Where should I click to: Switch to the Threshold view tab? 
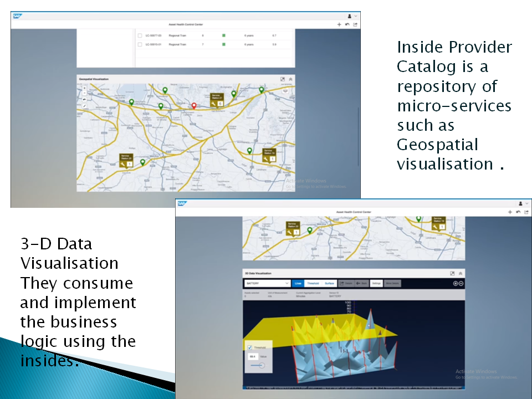313,283
